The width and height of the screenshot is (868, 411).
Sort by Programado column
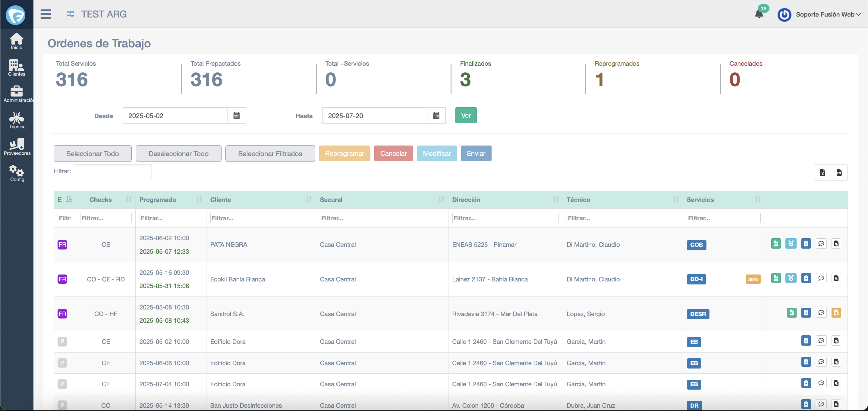coord(171,199)
